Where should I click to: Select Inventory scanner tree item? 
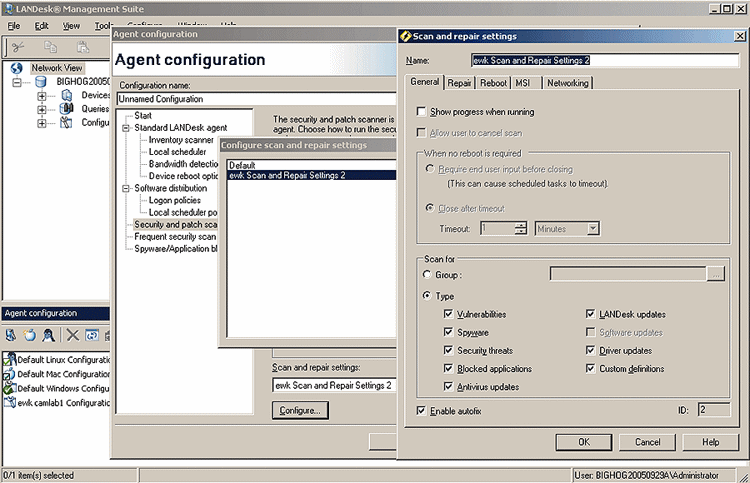[181, 140]
